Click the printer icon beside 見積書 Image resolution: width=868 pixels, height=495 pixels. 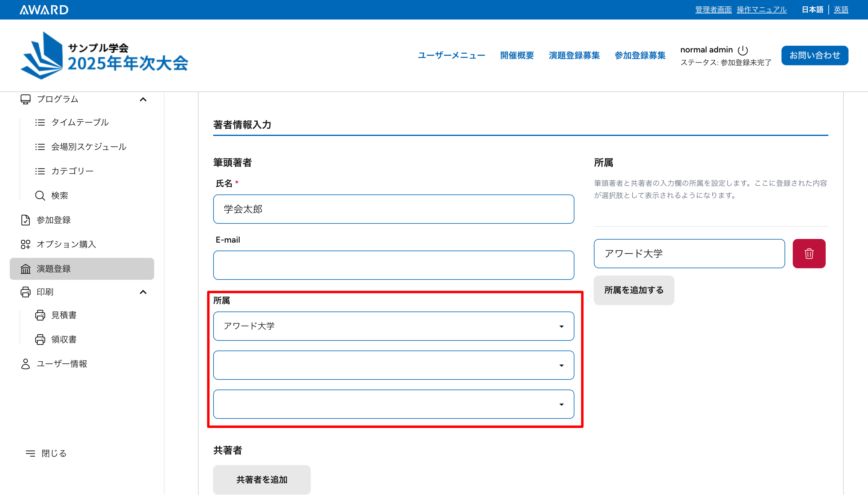pyautogui.click(x=40, y=315)
